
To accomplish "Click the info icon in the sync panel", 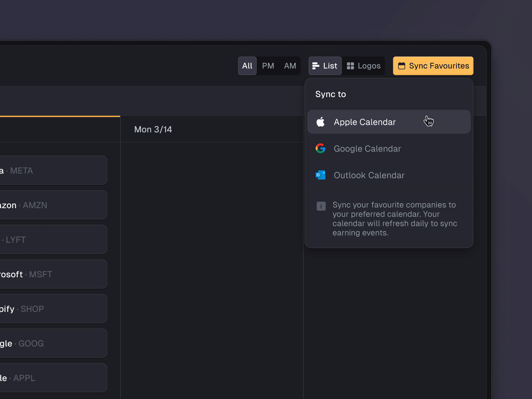I will [x=321, y=206].
